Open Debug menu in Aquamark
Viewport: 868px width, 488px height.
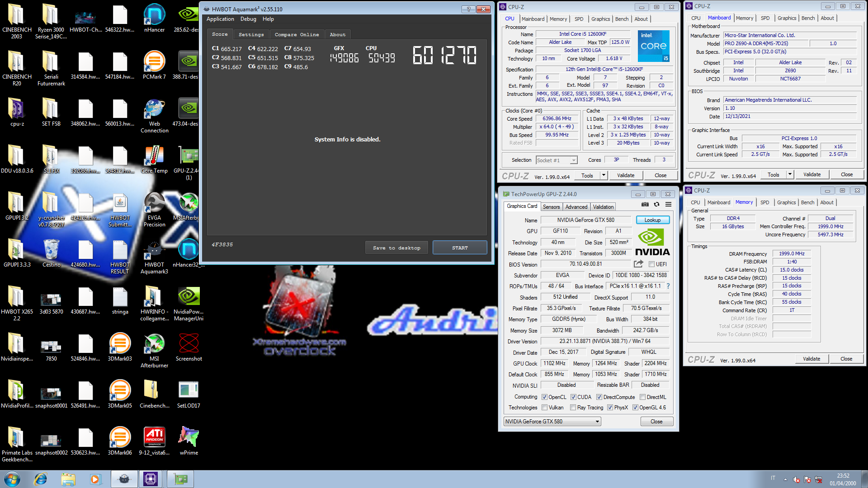[x=248, y=19]
